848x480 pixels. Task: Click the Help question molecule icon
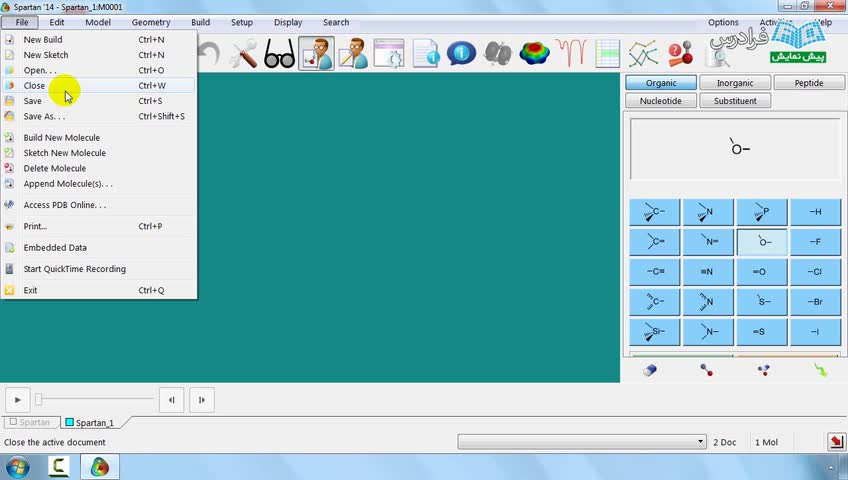[680, 54]
